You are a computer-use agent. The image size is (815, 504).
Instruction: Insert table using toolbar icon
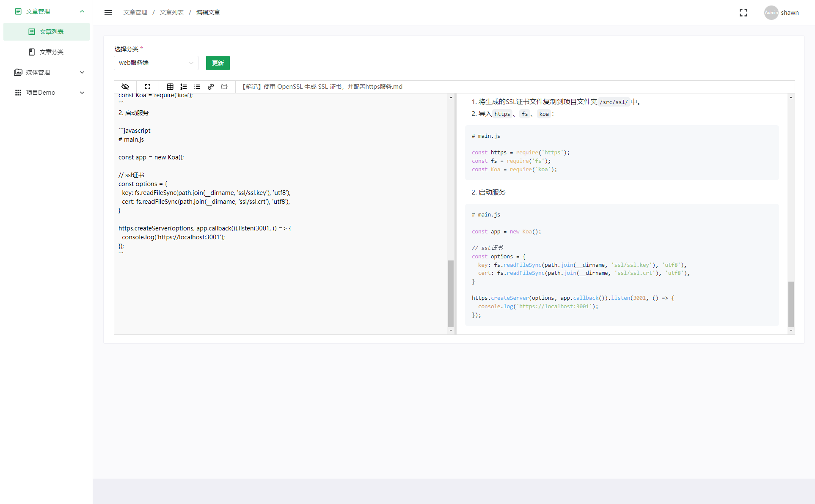point(170,87)
